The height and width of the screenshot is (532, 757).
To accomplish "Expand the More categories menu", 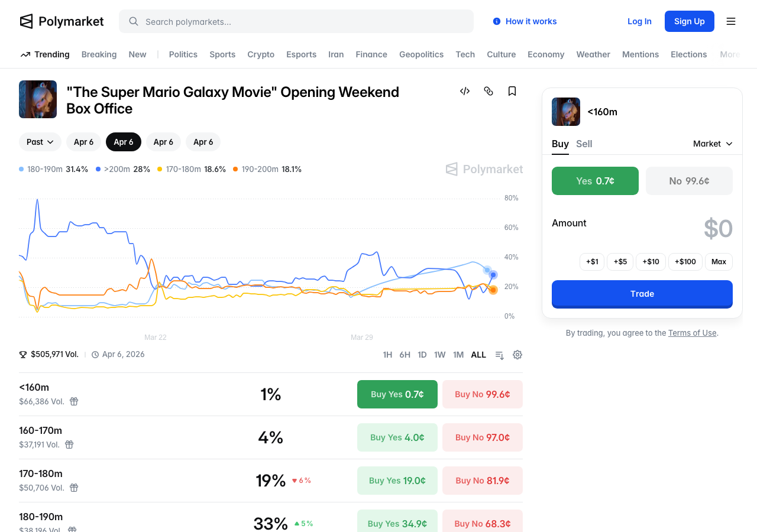I will [x=729, y=54].
